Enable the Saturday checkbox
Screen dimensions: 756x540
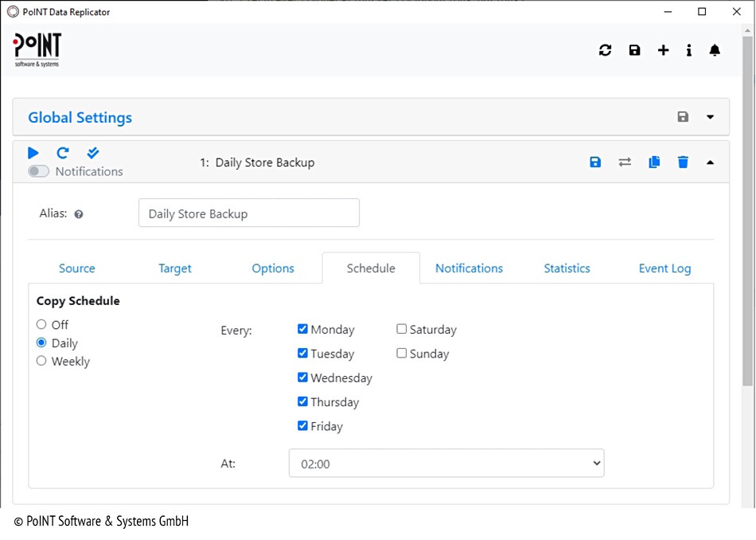[402, 329]
